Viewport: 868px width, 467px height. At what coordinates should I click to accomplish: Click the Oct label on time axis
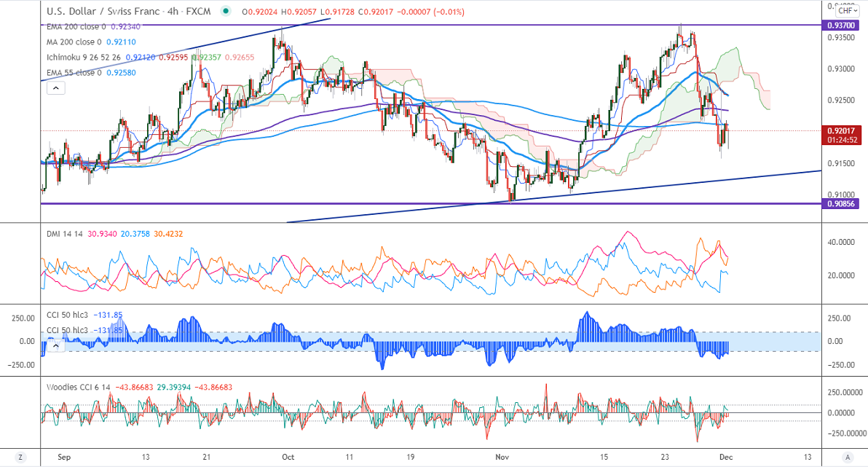[x=288, y=457]
